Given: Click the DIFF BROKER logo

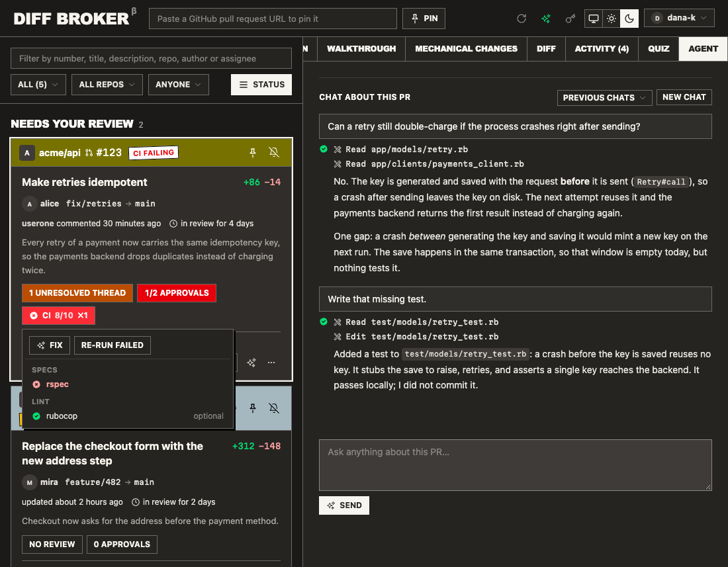Looking at the screenshot, I should coord(71,19).
